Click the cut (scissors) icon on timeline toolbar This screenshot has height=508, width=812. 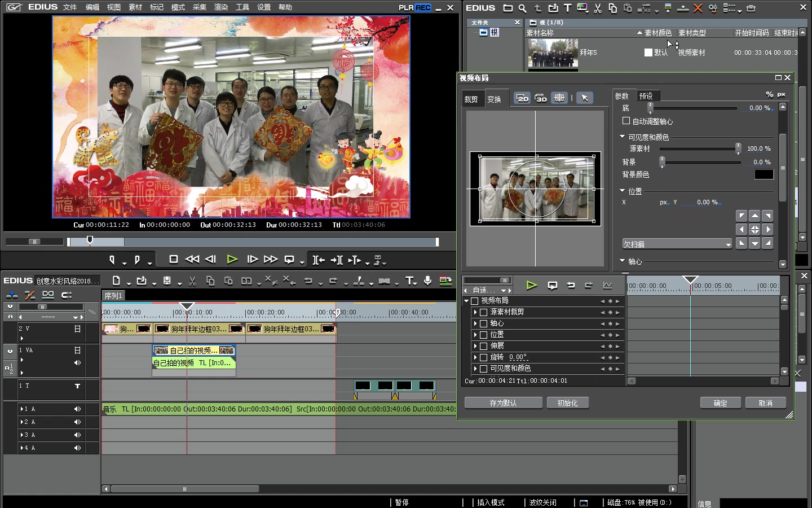tap(192, 281)
